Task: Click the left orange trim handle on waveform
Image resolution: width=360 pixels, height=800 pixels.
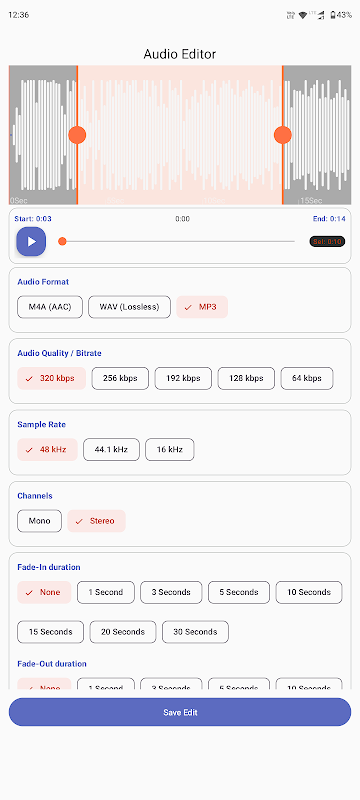Action: coord(77,135)
